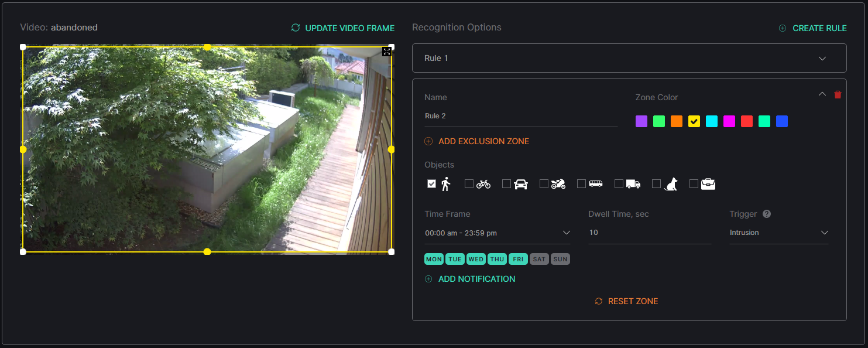The height and width of the screenshot is (348, 868).
Task: Open the Time Frame dropdown
Action: pyautogui.click(x=498, y=233)
